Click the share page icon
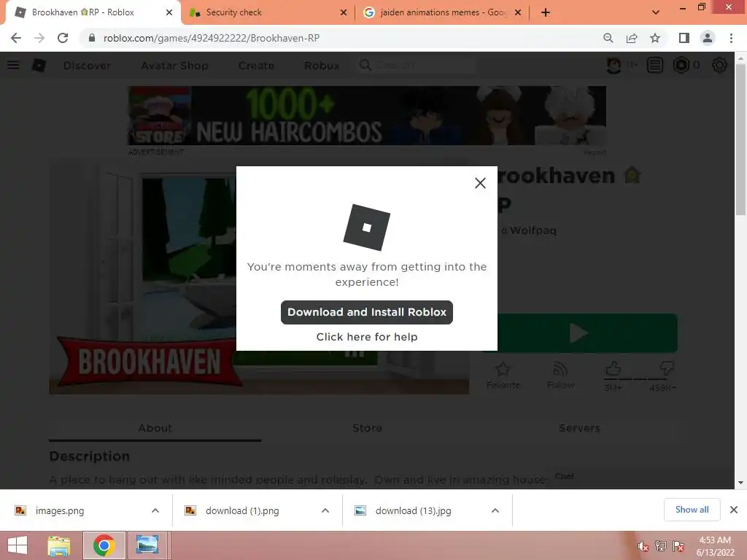Screen dimensions: 747x560 point(632,38)
